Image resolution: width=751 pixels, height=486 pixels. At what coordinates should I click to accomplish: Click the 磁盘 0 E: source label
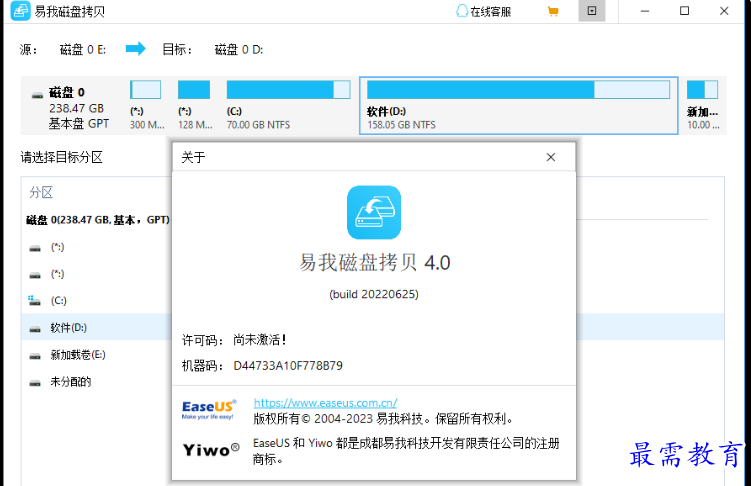[83, 49]
